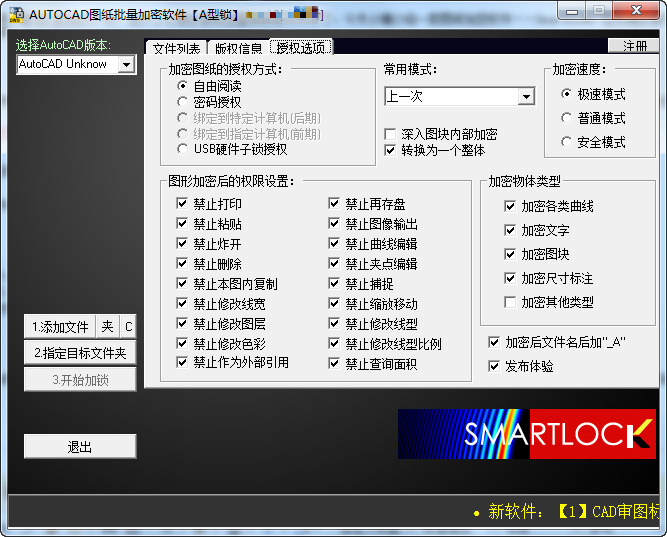This screenshot has height=537, width=667.
Task: Click the 退出 button
Action: [80, 446]
